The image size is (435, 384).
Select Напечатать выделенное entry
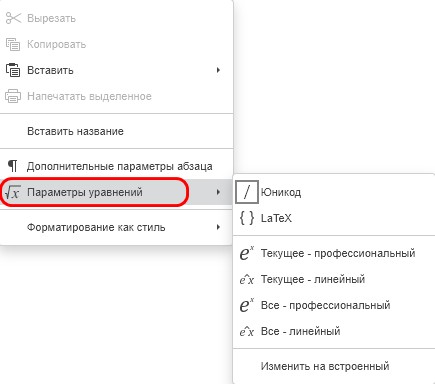[116, 96]
